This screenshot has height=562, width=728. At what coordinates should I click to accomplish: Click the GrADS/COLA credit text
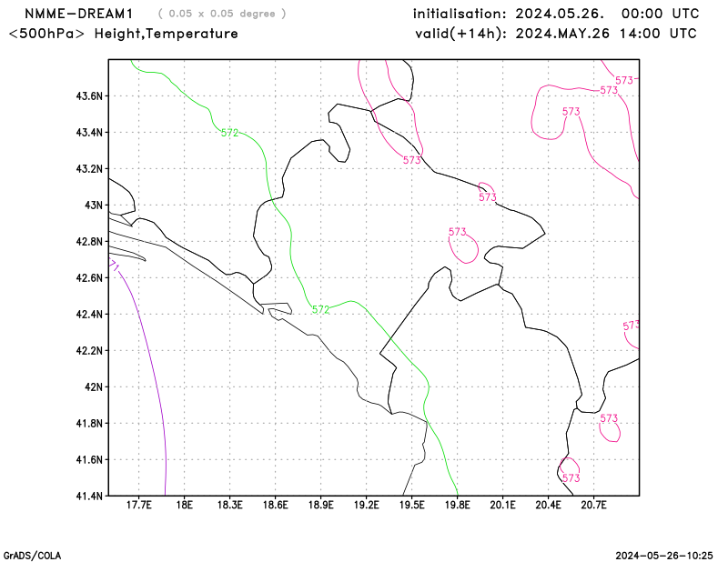pyautogui.click(x=32, y=556)
